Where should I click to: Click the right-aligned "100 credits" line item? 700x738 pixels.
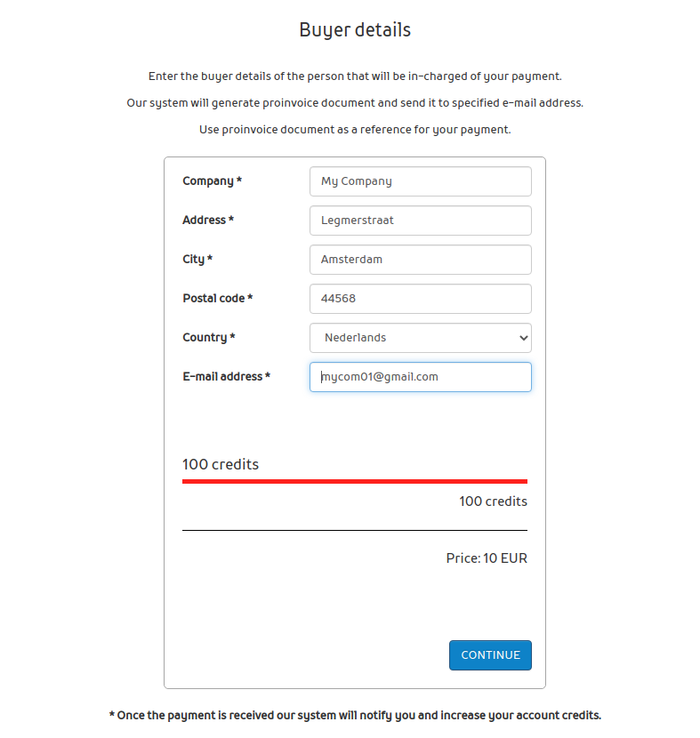[493, 501]
